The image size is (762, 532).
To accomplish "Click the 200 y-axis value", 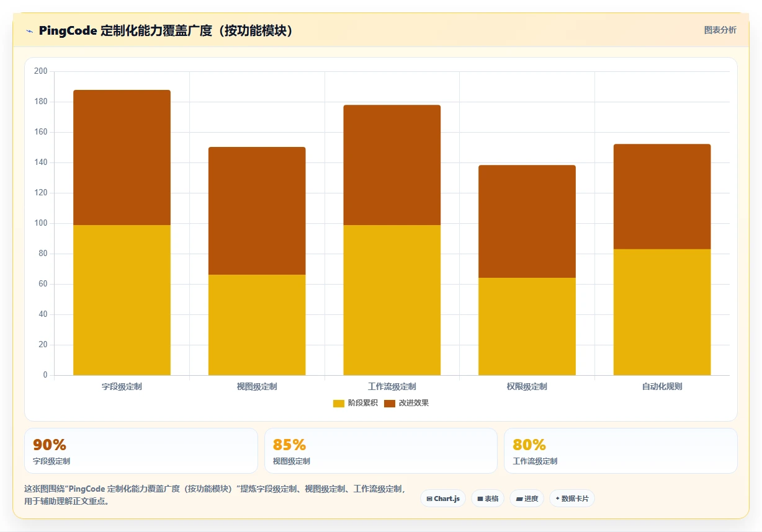I will [41, 71].
